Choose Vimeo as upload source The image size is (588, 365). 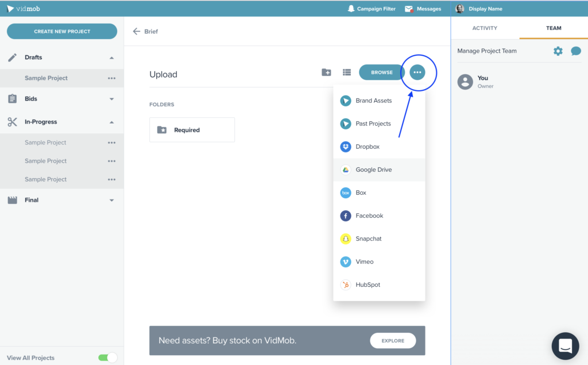tap(379, 262)
